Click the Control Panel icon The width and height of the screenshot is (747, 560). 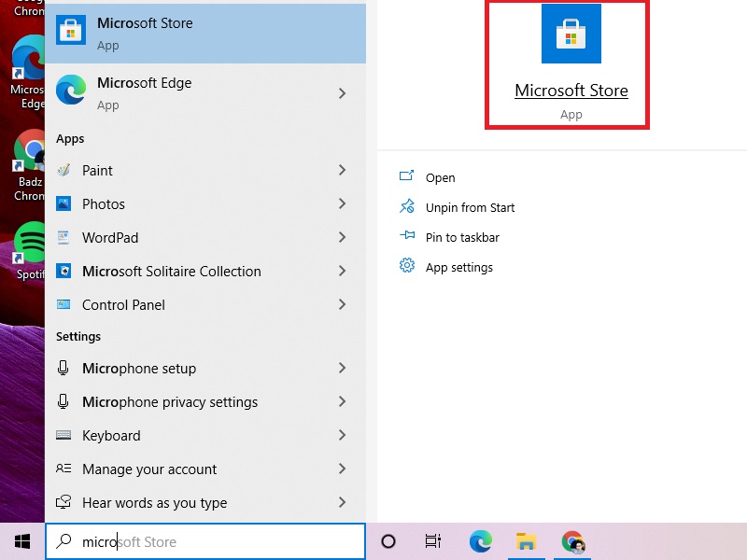point(63,304)
